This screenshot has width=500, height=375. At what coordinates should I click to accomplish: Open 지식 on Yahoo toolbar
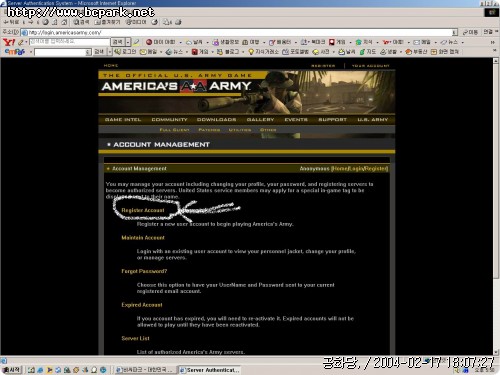364,42
